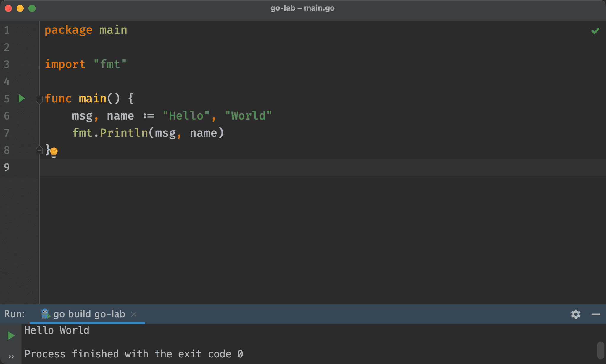Open the Run panel settings gear
This screenshot has height=364, width=606.
pos(576,314)
